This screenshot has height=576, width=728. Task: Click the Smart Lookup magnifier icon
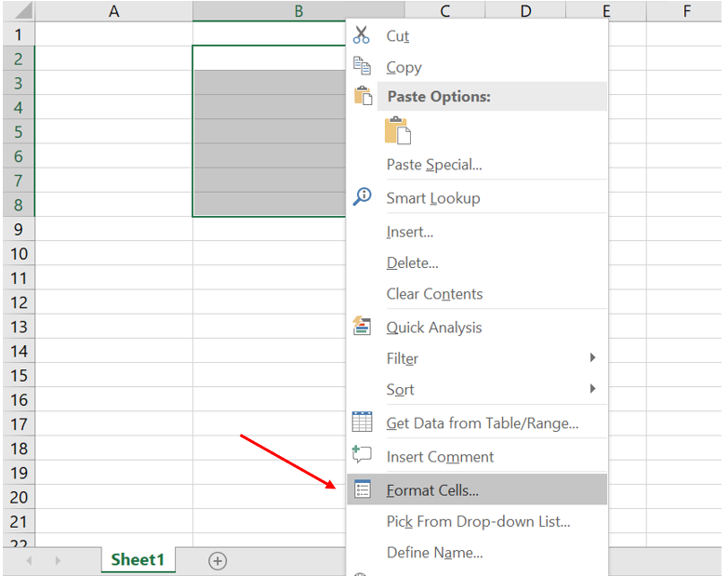click(x=363, y=197)
